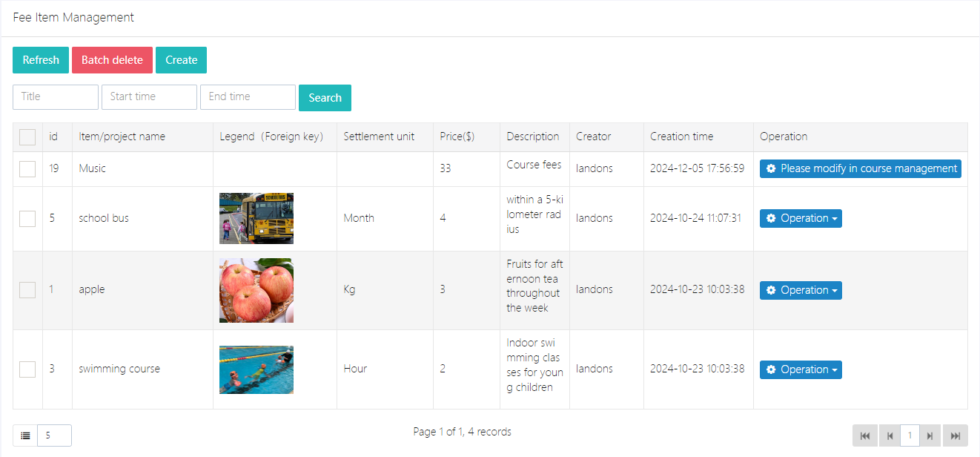Viewport: 980px width, 457px height.
Task: Expand Operation dropdown for school bus
Action: coord(801,218)
